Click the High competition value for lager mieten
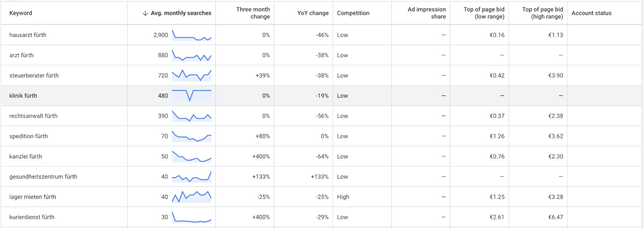Screen dimensions: 644x229 pyautogui.click(x=343, y=197)
